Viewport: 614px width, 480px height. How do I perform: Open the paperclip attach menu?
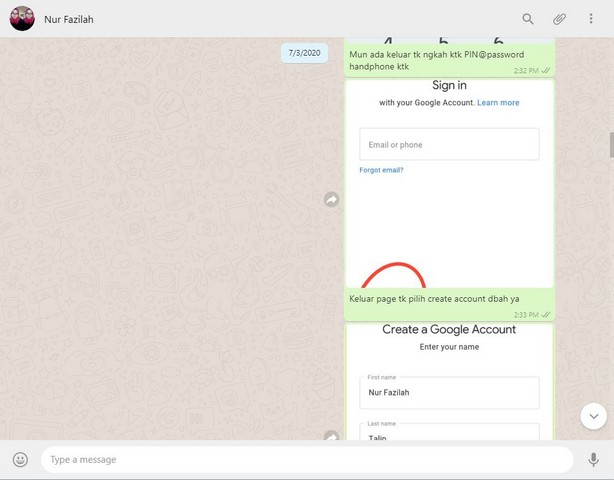click(x=560, y=19)
